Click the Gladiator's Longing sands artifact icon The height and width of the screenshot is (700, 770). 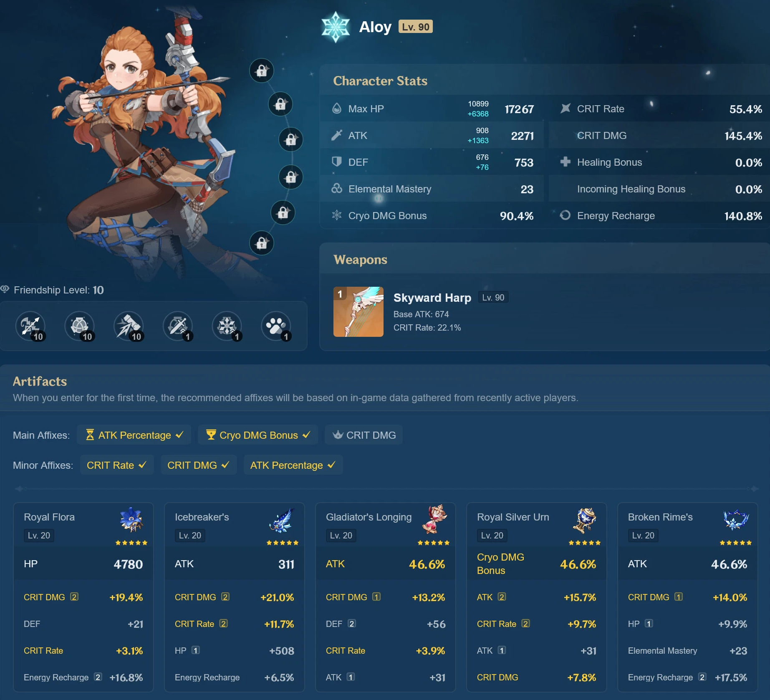pos(434,520)
